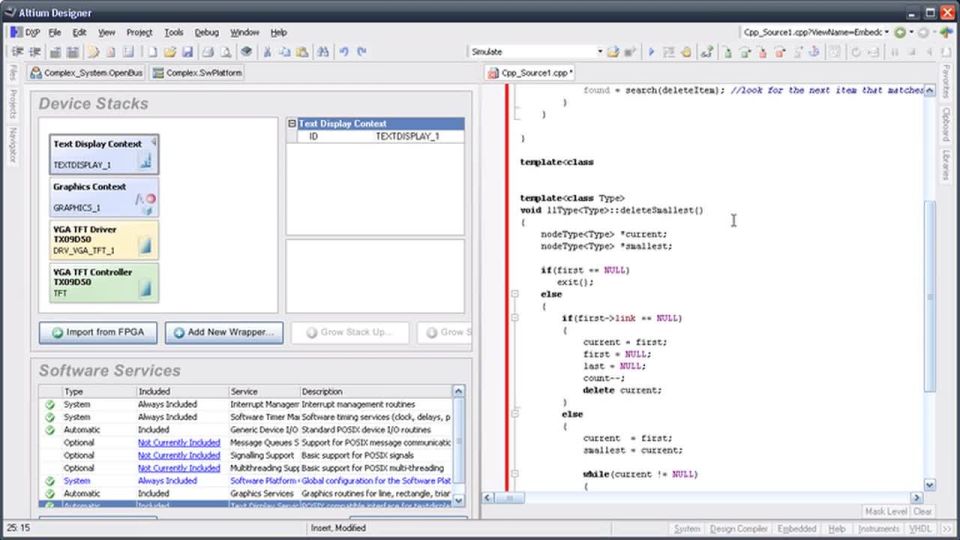Viewport: 960px width, 540px height.
Task: Open the Favorites side panel tab
Action: click(946, 81)
